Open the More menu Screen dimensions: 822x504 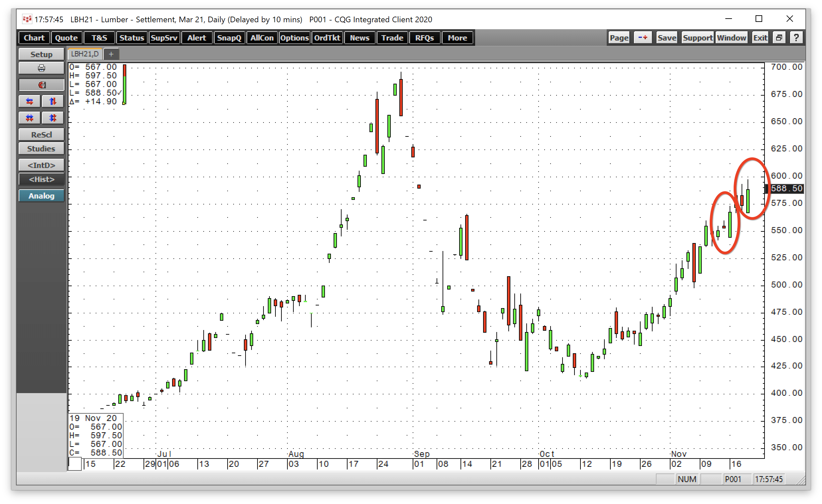click(457, 38)
